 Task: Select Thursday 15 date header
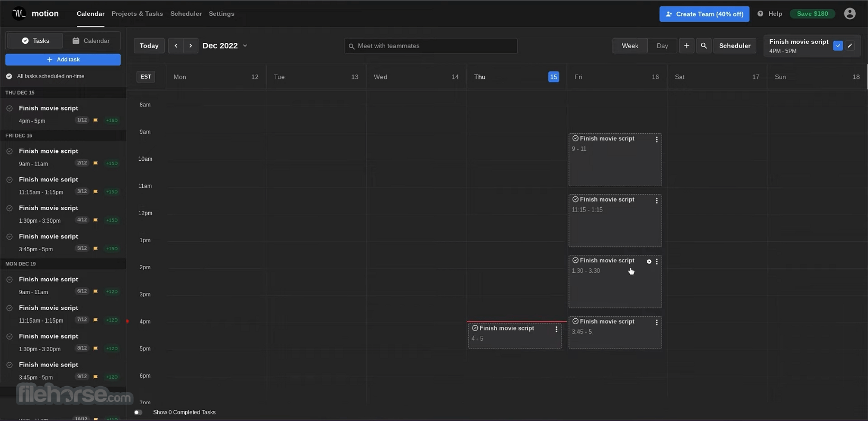[517, 77]
